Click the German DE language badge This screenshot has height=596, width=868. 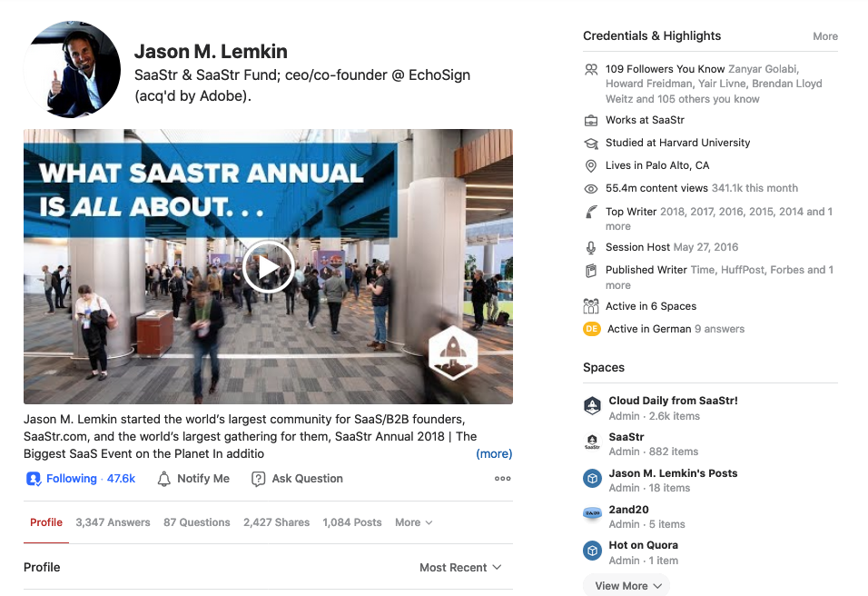592,329
